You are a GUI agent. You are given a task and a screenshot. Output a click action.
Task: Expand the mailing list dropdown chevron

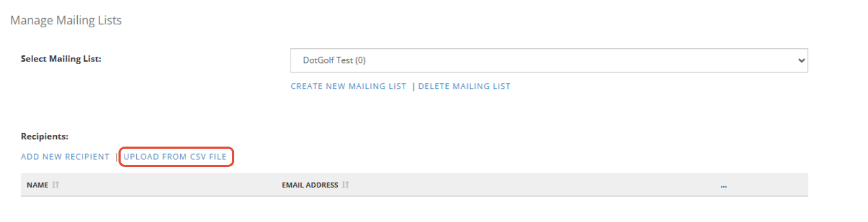802,60
